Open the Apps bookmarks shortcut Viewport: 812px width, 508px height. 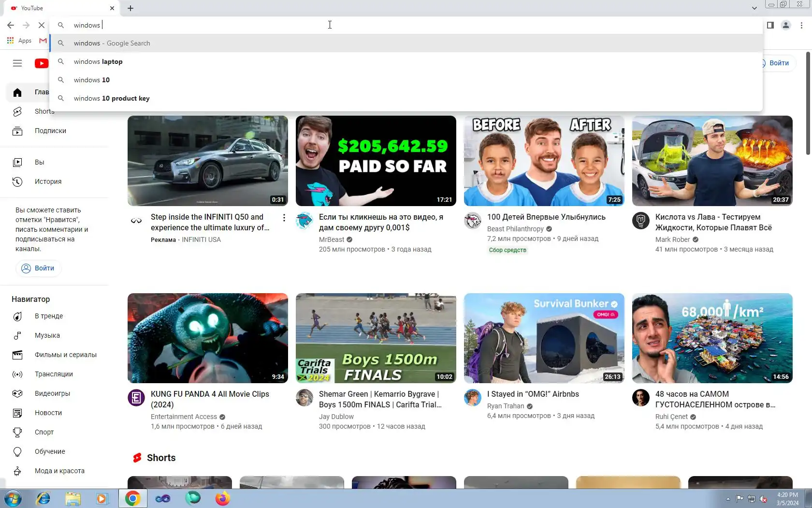(x=19, y=41)
